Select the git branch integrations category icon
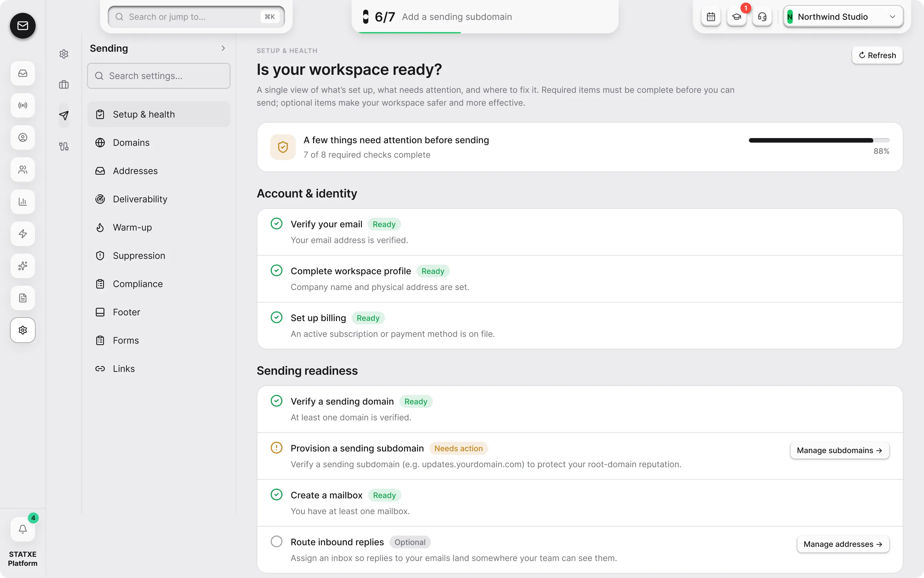Viewport: 924px width, 578px height. tap(64, 146)
